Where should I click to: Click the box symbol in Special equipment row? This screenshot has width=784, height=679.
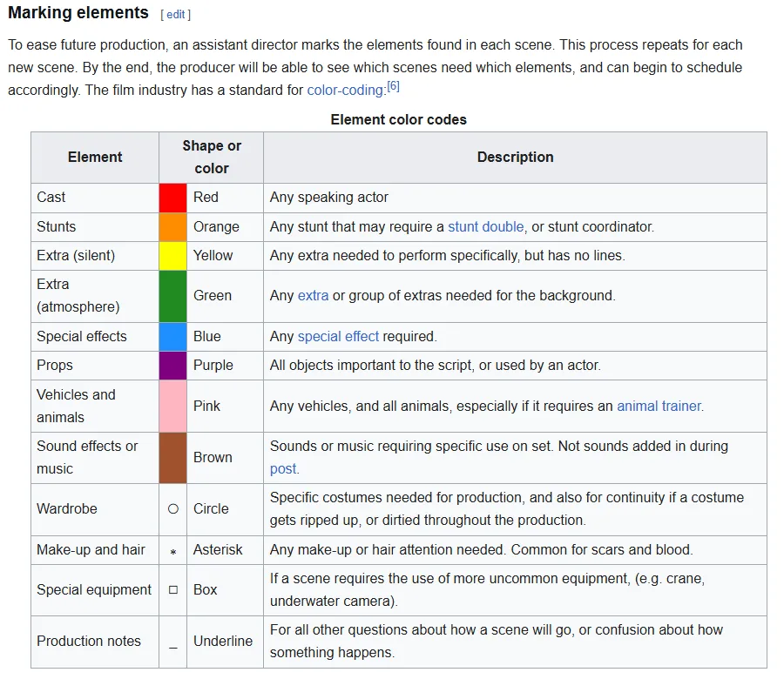173,590
